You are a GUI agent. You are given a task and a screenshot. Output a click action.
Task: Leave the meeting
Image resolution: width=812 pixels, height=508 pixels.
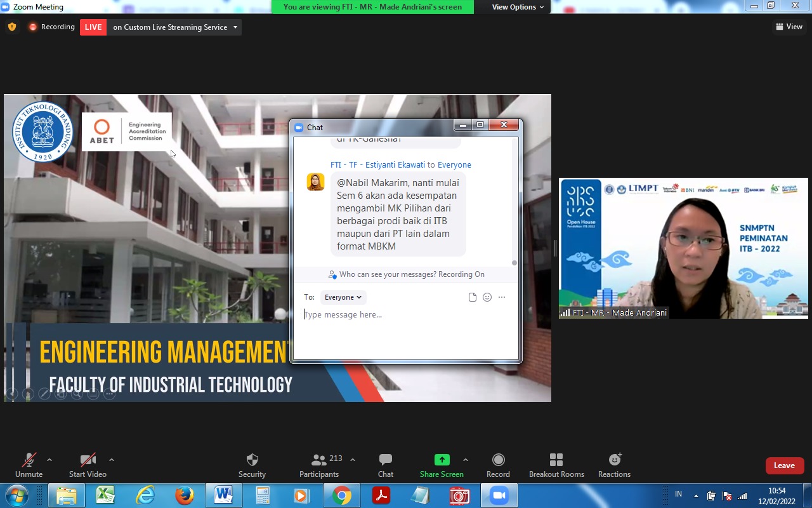pos(784,465)
